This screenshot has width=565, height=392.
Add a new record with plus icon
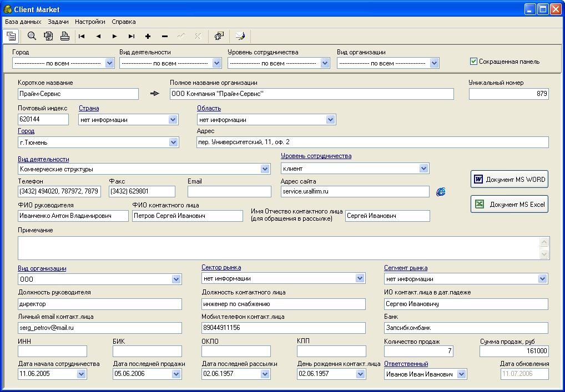148,36
